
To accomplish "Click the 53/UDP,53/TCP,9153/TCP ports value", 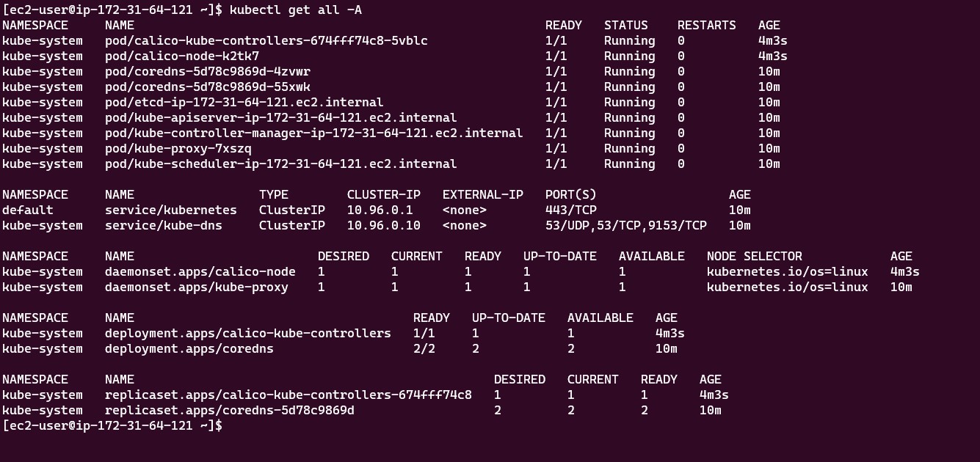I will [626, 225].
